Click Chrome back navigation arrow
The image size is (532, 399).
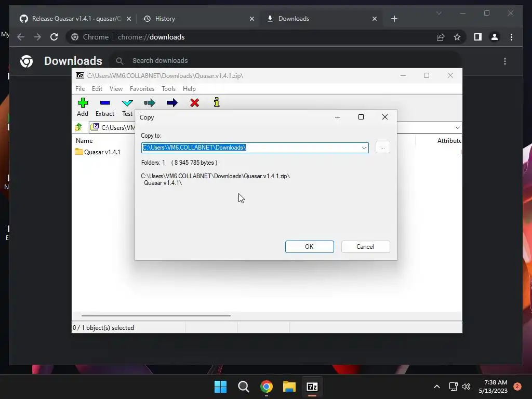pos(21,37)
